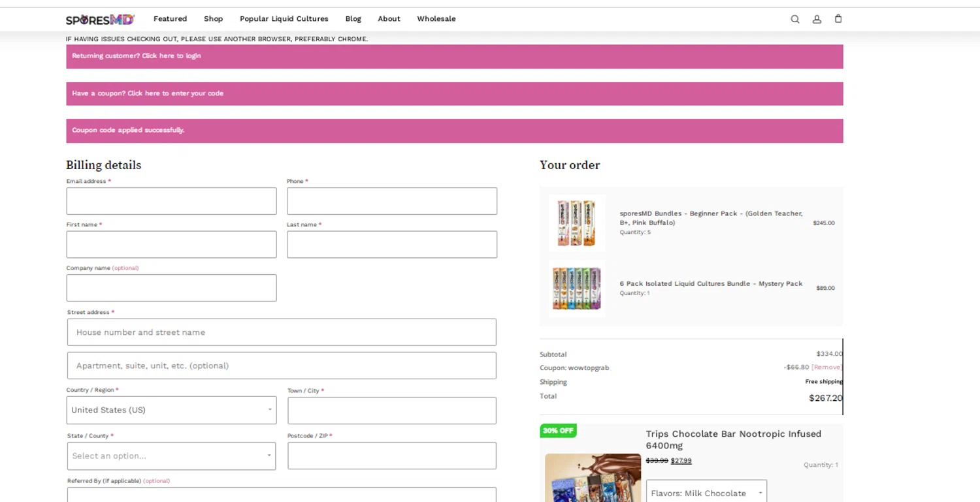Focus the Last name field

click(x=392, y=244)
